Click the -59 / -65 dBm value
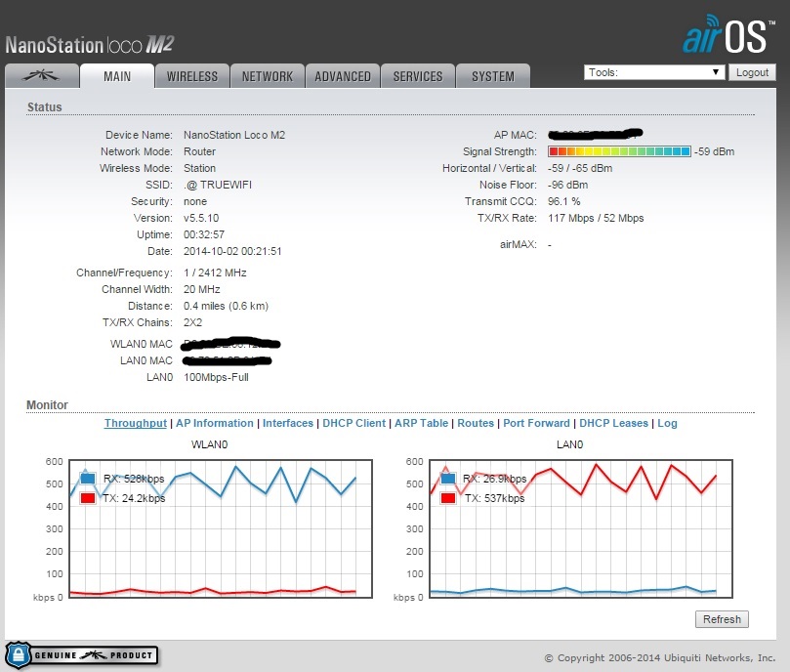 click(580, 168)
